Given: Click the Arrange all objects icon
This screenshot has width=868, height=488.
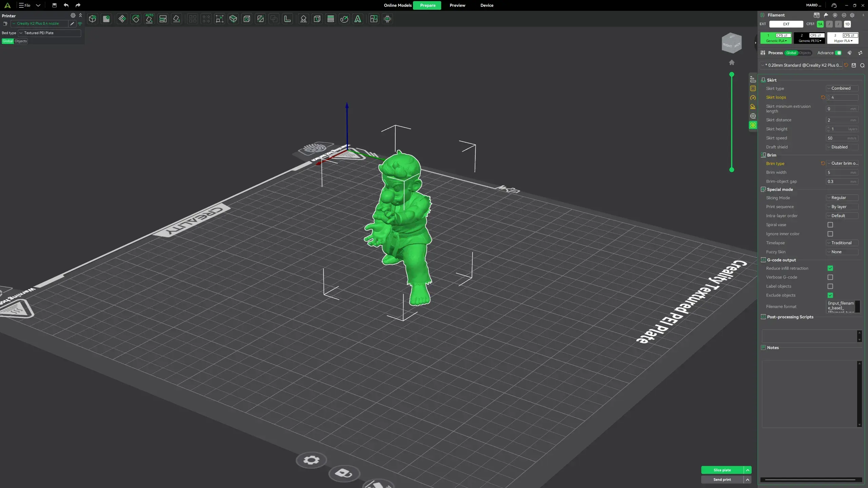Looking at the screenshot, I should 163,19.
